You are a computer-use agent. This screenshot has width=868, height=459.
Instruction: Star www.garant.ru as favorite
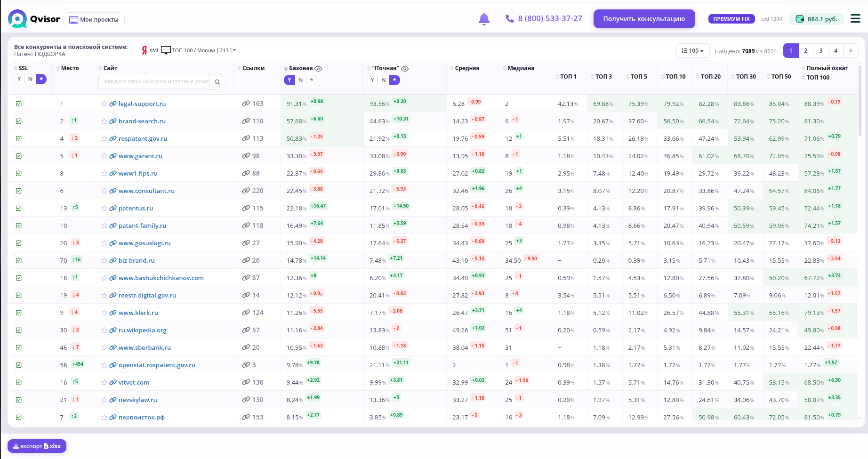point(104,156)
